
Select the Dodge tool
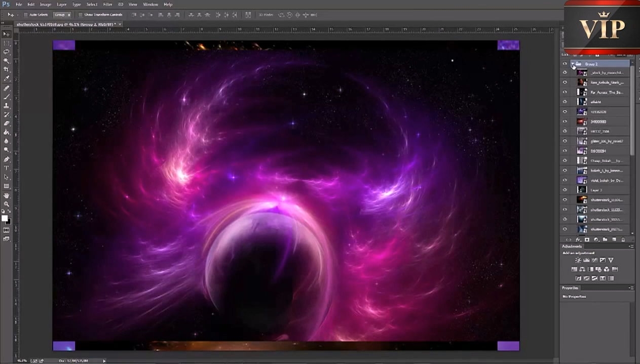pos(6,150)
